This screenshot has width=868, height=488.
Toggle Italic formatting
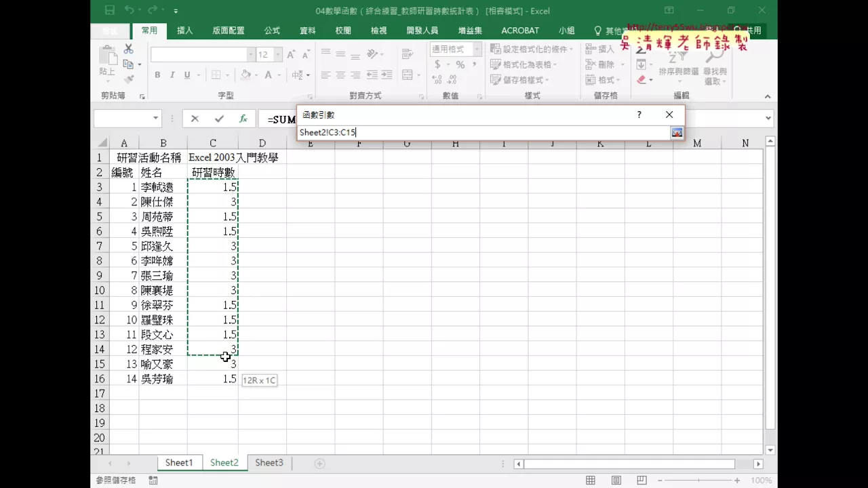click(x=172, y=75)
